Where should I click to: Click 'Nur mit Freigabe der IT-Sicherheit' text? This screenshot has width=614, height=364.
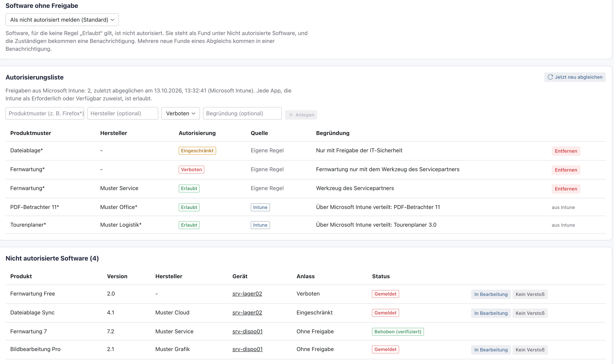[359, 150]
